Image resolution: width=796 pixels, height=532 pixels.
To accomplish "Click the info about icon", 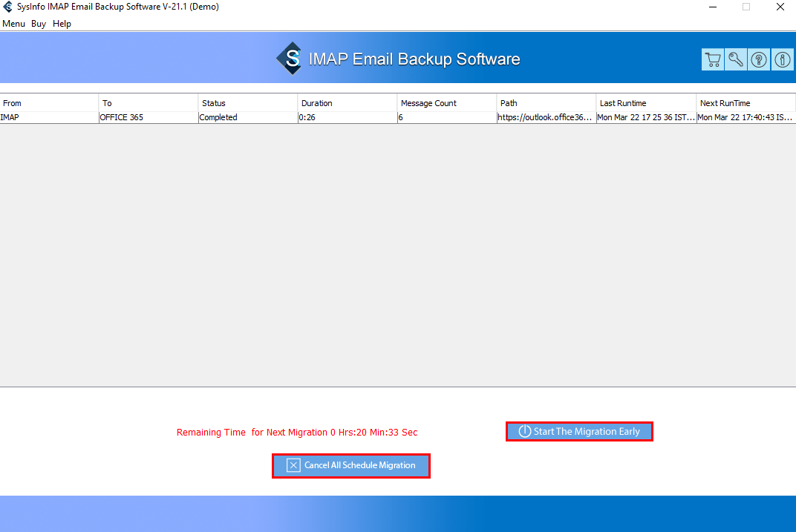I will [x=783, y=60].
